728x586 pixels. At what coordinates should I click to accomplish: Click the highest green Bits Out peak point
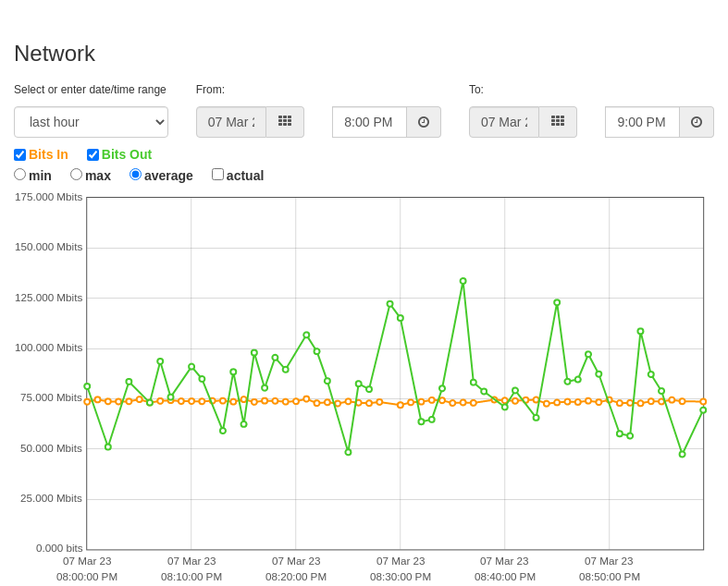[463, 281]
